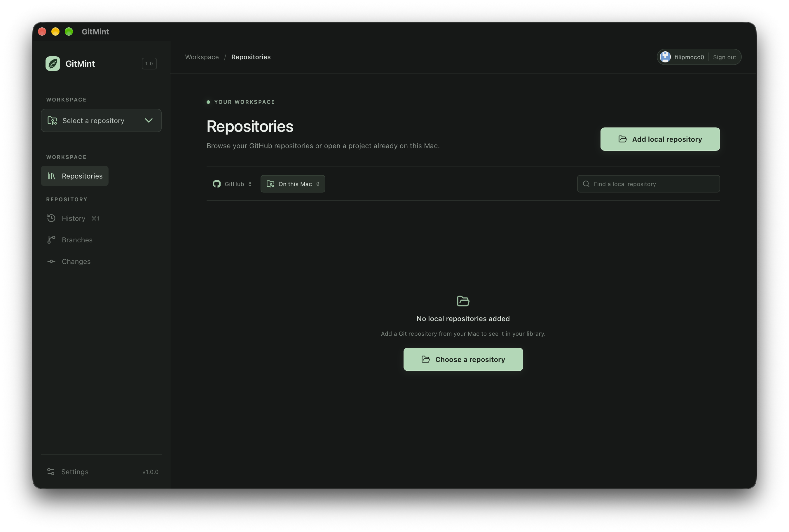Viewport: 789px width, 532px height.
Task: Click the Add local repository button
Action: click(660, 139)
